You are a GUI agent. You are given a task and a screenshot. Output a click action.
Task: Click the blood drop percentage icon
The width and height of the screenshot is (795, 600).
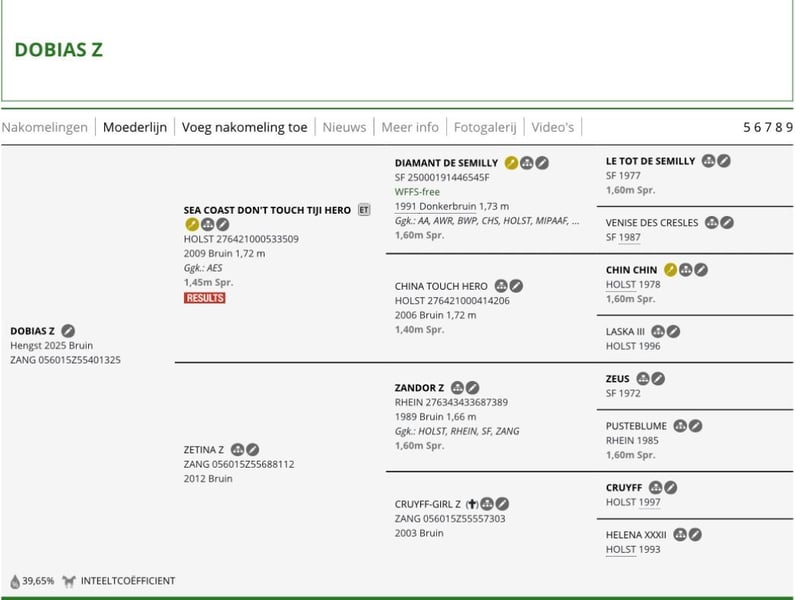15,581
